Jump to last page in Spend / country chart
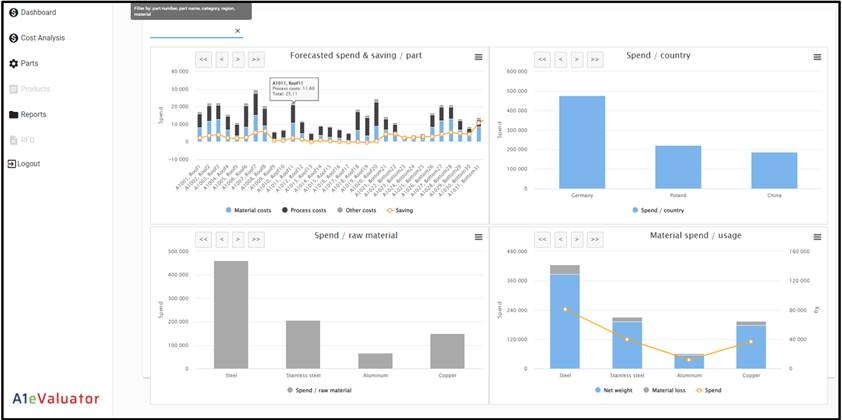The width and height of the screenshot is (842, 420). pos(594,60)
